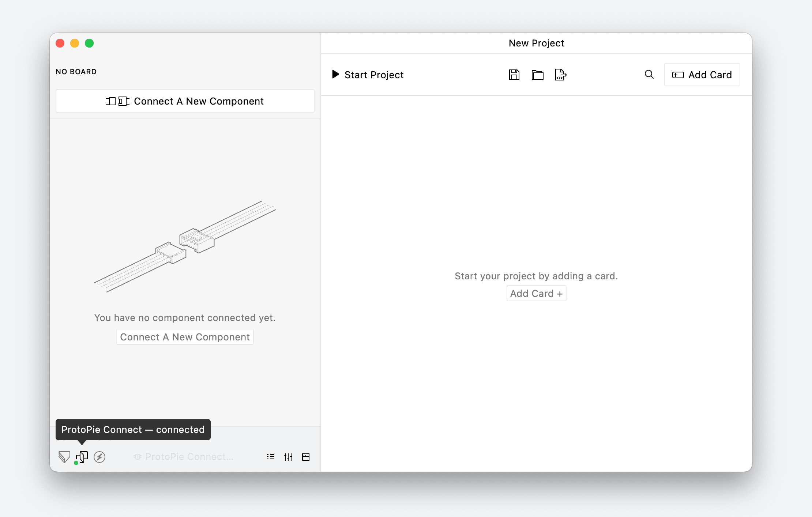
Task: Toggle the message list view
Action: pos(271,457)
